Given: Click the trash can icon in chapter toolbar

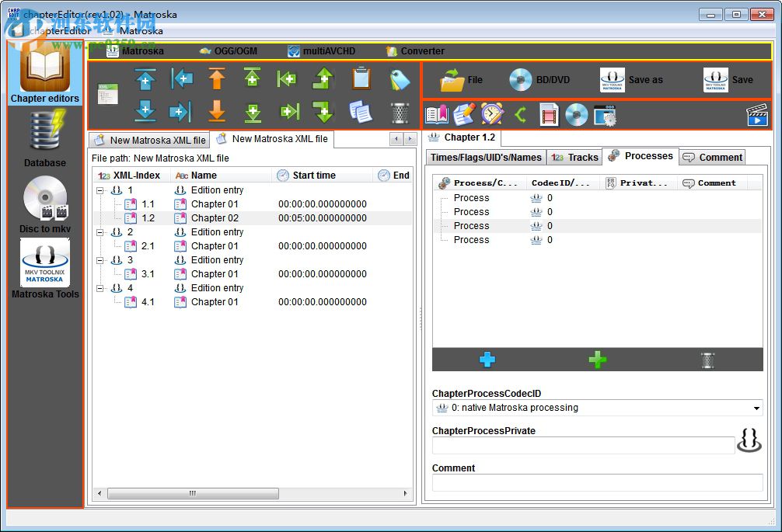Looking at the screenshot, I should [x=400, y=112].
